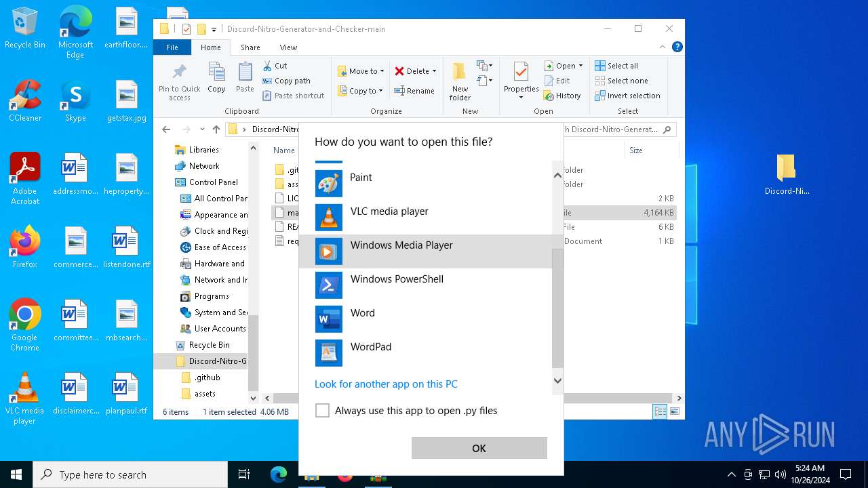Viewport: 868px width, 488px height.
Task: Expand the Open dropdown arrow in ribbon
Action: tap(580, 66)
